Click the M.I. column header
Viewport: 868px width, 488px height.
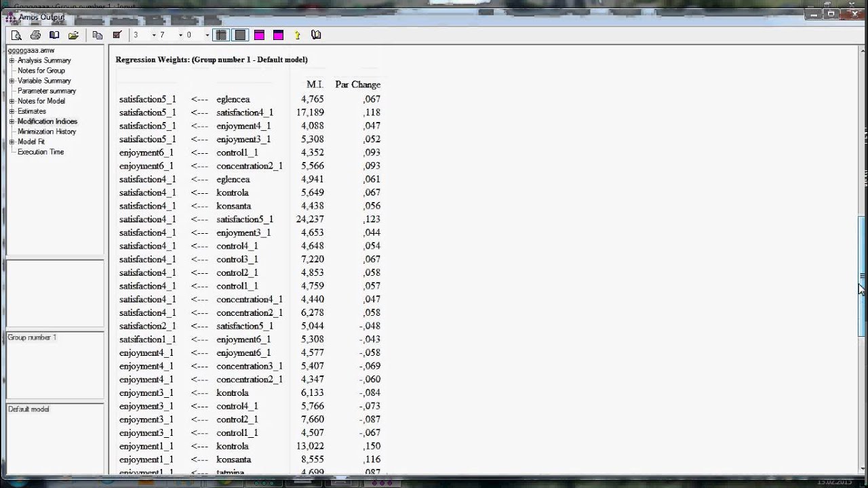(315, 85)
